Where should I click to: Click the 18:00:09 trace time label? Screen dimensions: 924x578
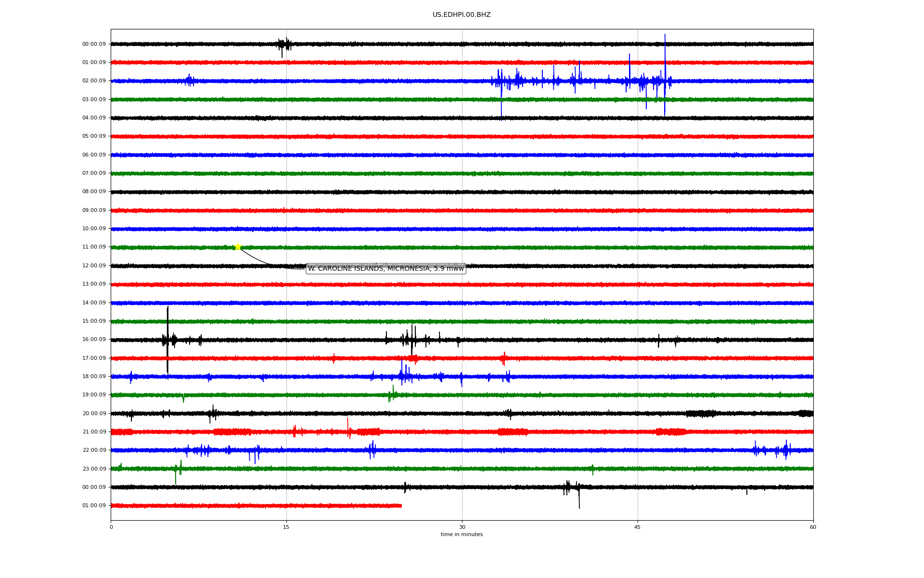click(94, 377)
